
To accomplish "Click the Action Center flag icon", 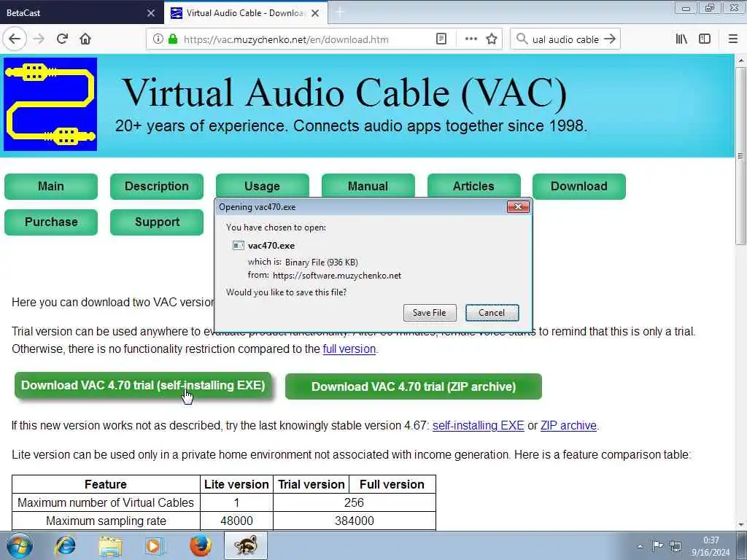I will pos(657,545).
